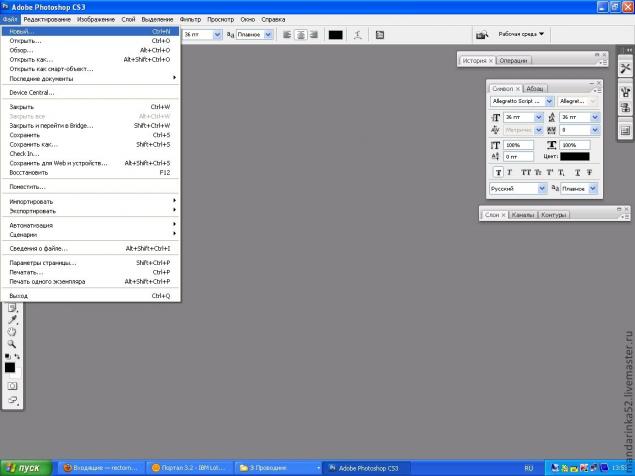Choose Сохранить как... menu entry

90,144
